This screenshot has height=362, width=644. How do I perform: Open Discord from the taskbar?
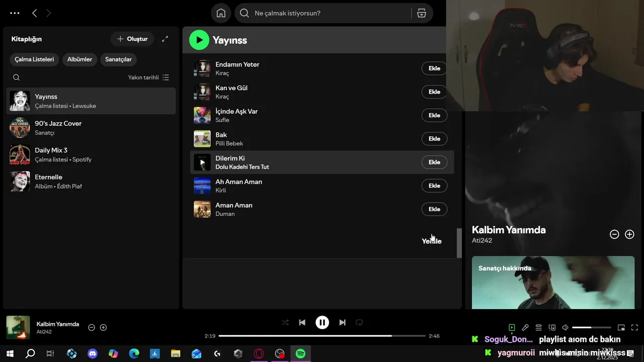tap(93, 353)
